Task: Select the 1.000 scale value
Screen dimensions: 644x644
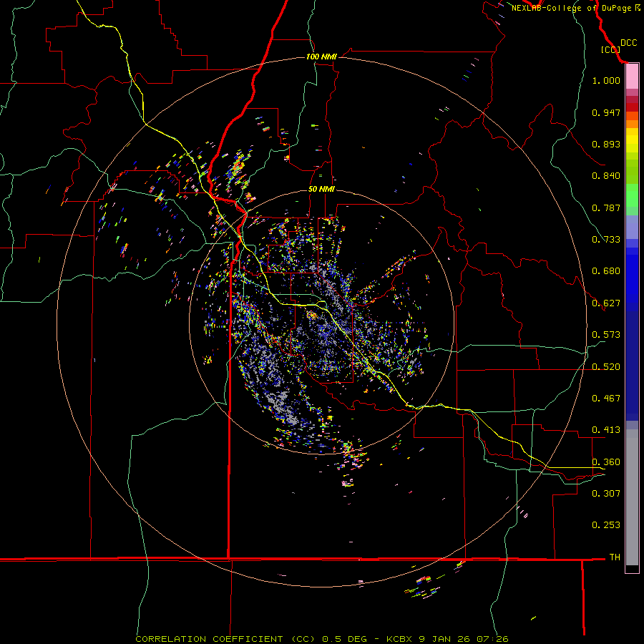Action: 606,80
